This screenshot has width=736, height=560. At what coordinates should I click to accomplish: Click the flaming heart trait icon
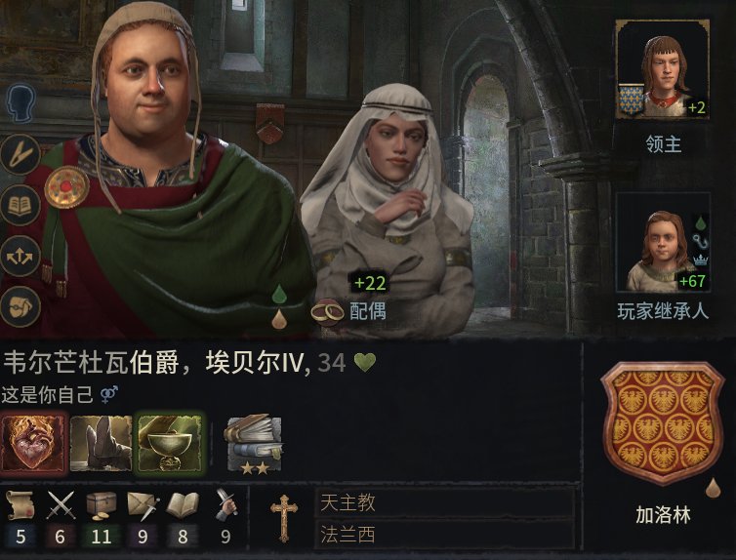33,443
